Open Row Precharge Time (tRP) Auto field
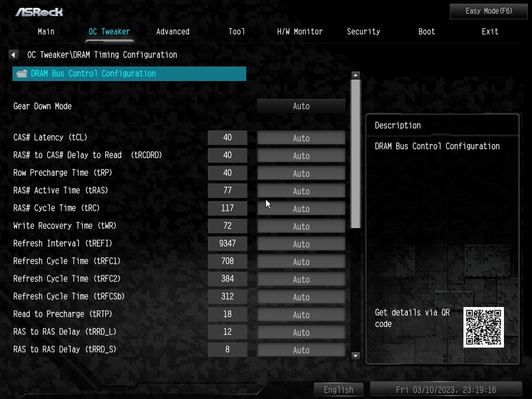 (x=301, y=174)
